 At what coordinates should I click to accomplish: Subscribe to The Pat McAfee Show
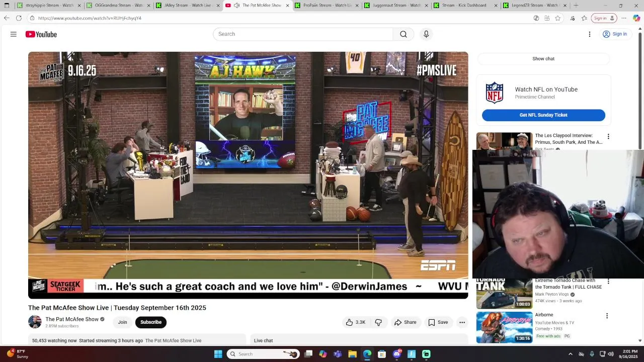[151, 322]
